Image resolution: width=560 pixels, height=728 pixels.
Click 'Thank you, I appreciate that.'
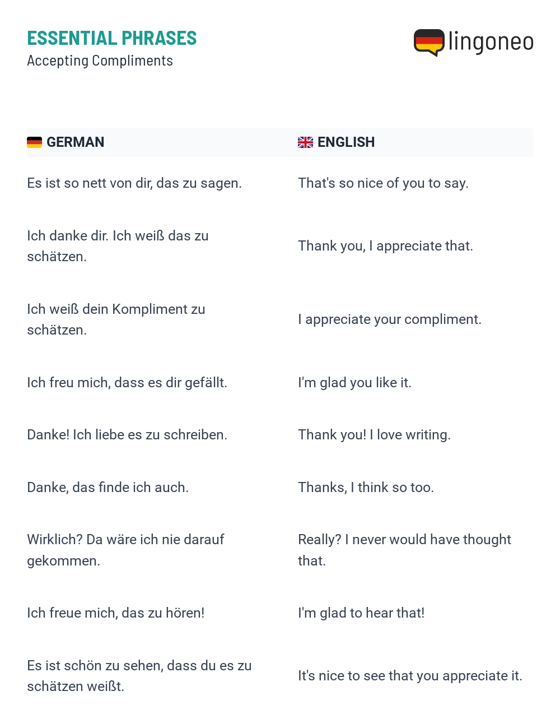pyautogui.click(x=386, y=246)
